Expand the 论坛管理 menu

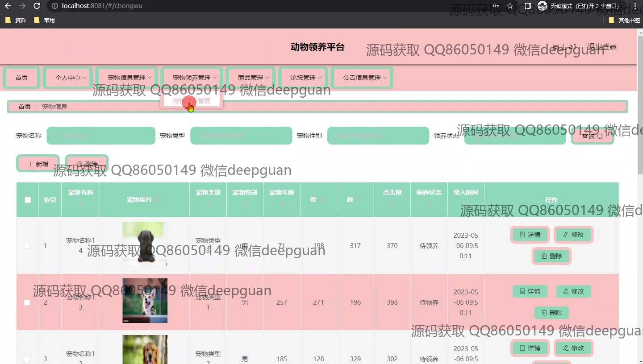coord(303,78)
